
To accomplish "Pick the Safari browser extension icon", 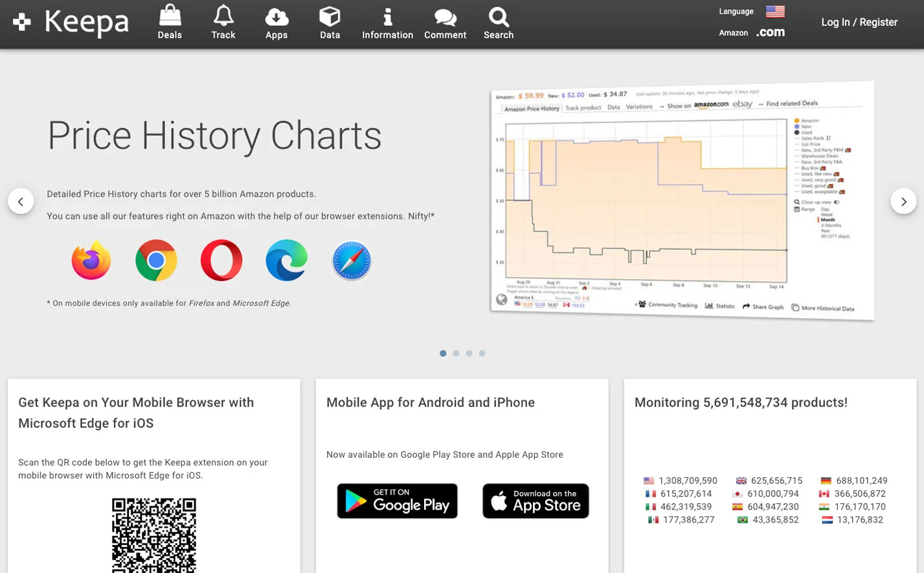I will [352, 260].
